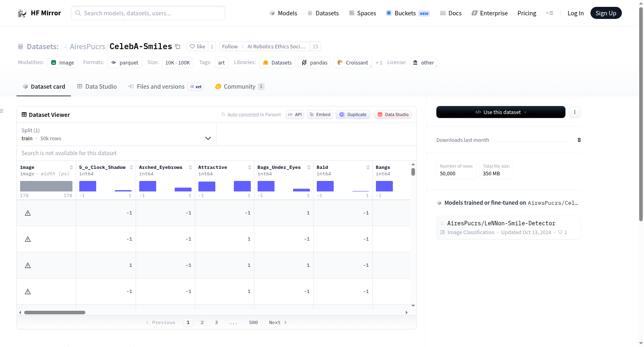This screenshot has width=644, height=347.
Task: Go to page 3 of the table
Action: tap(216, 322)
